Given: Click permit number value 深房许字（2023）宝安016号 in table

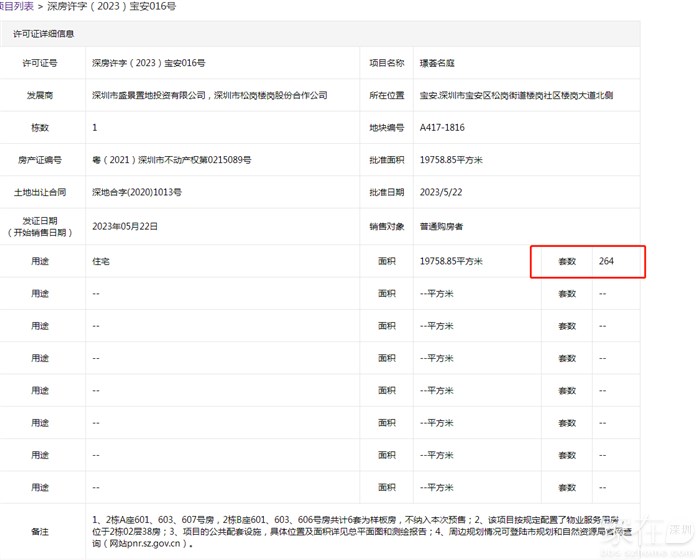Looking at the screenshot, I should point(148,63).
